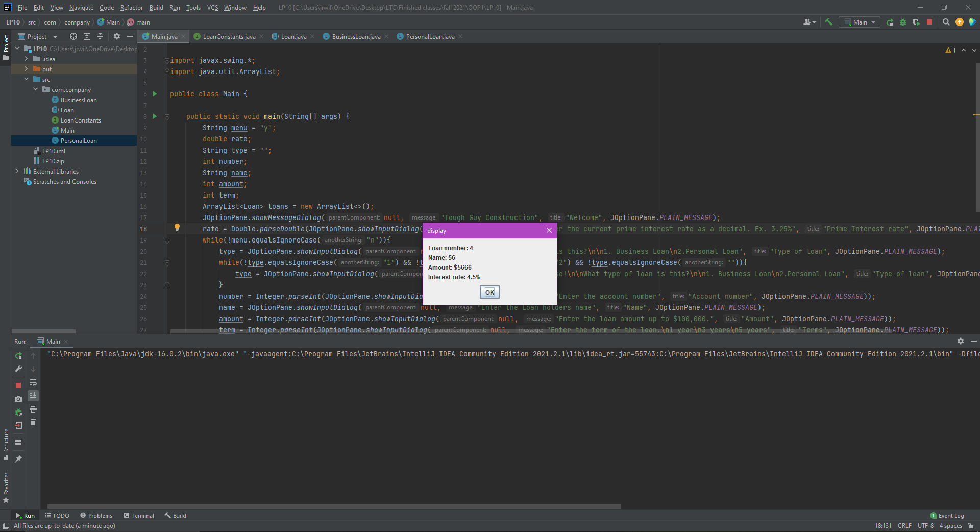Check IDE and Plugin Updates orange icon

(x=960, y=22)
